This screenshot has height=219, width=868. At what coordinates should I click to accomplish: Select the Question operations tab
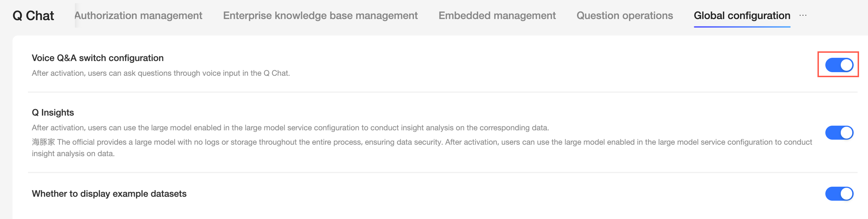click(x=625, y=15)
